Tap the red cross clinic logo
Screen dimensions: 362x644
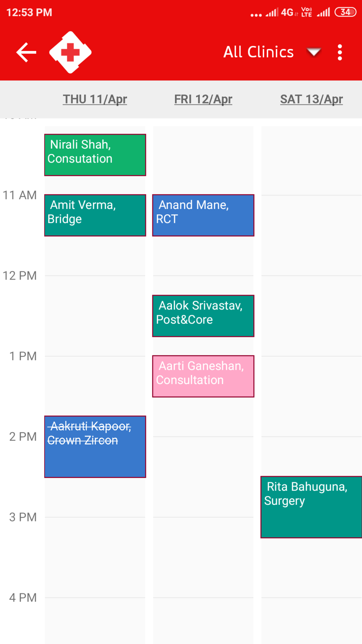pyautogui.click(x=70, y=52)
